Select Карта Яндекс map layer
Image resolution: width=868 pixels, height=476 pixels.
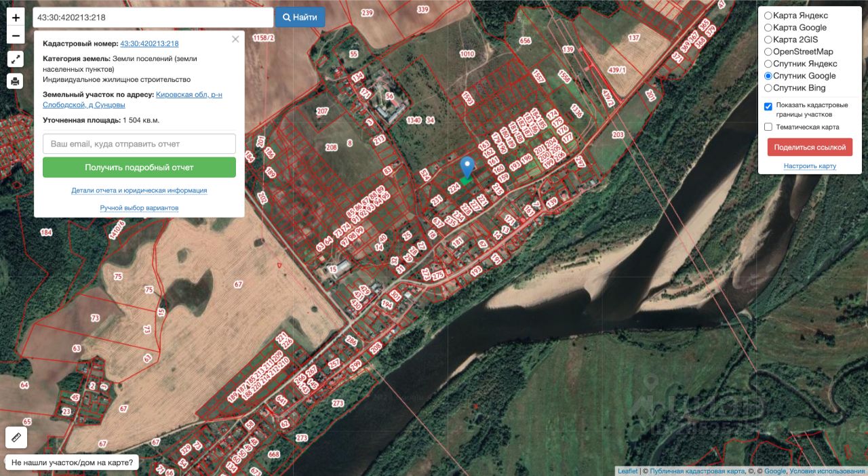coord(768,16)
